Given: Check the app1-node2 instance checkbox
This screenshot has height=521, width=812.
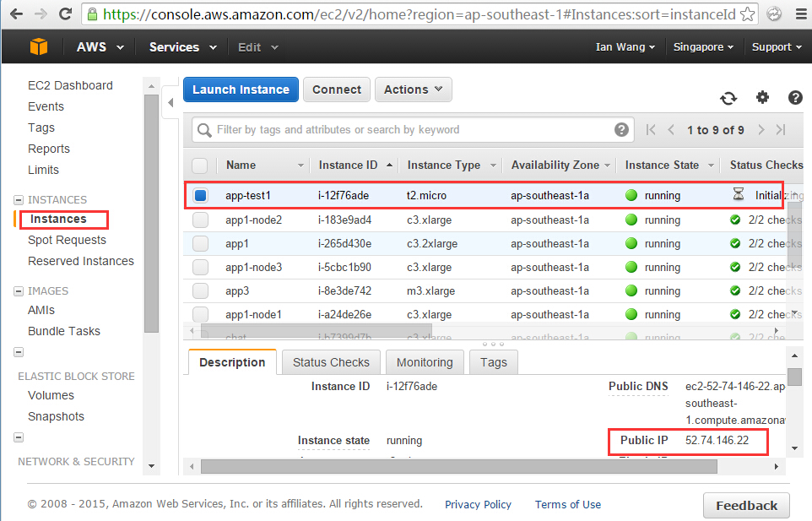Looking at the screenshot, I should pyautogui.click(x=200, y=220).
